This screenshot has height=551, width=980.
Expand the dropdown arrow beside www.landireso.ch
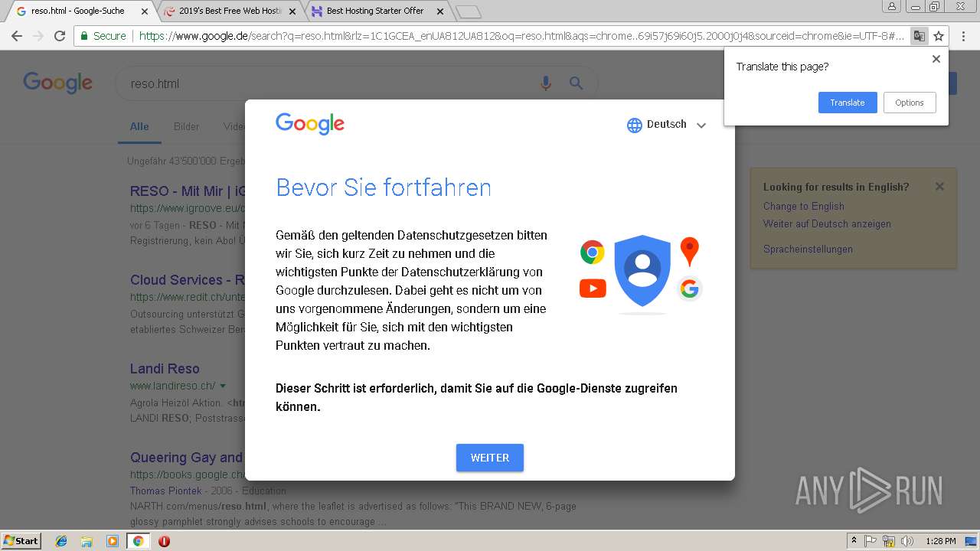(223, 386)
